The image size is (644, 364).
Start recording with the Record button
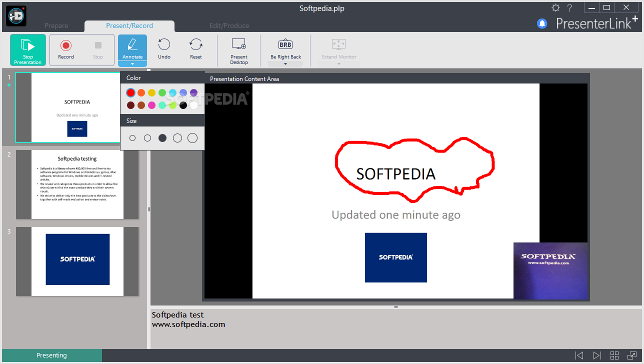click(66, 50)
